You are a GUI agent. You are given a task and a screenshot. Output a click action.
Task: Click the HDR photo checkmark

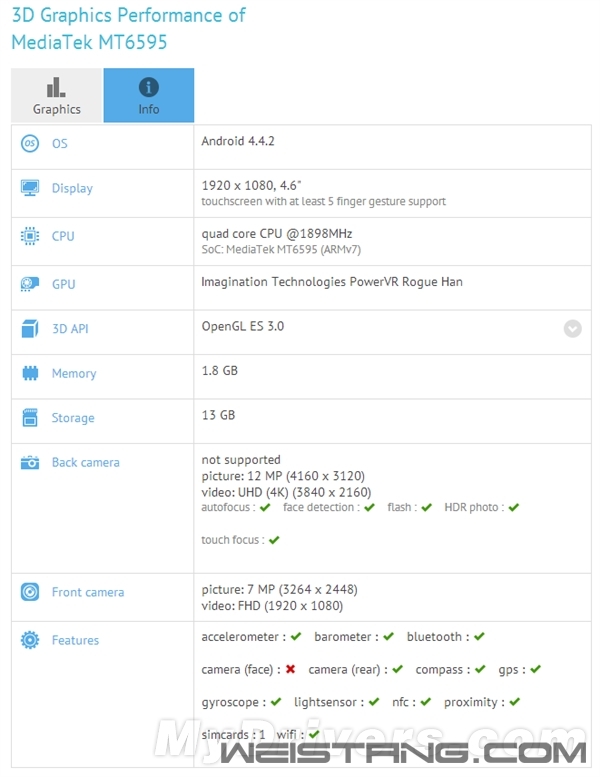(513, 507)
